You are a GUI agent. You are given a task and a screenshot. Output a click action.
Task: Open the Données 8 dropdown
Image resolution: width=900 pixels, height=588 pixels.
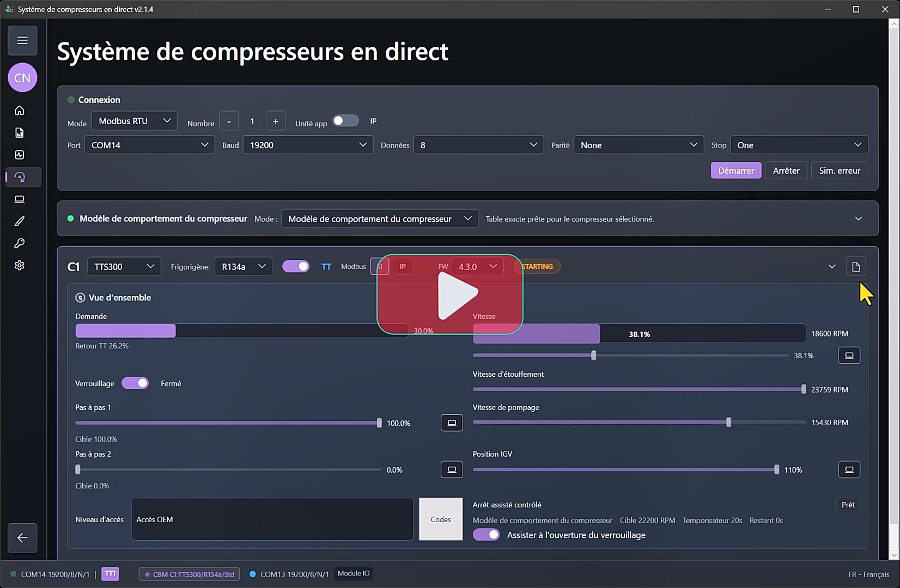click(478, 145)
